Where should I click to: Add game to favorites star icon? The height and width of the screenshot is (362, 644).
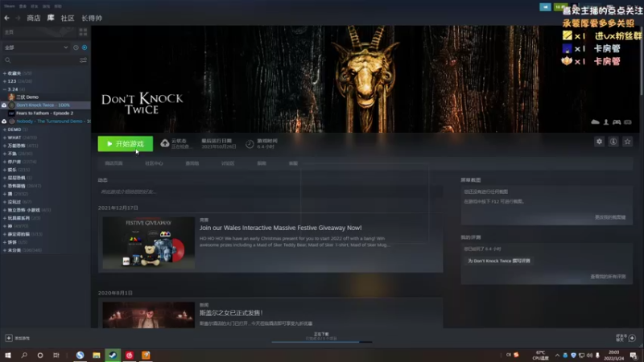click(627, 142)
